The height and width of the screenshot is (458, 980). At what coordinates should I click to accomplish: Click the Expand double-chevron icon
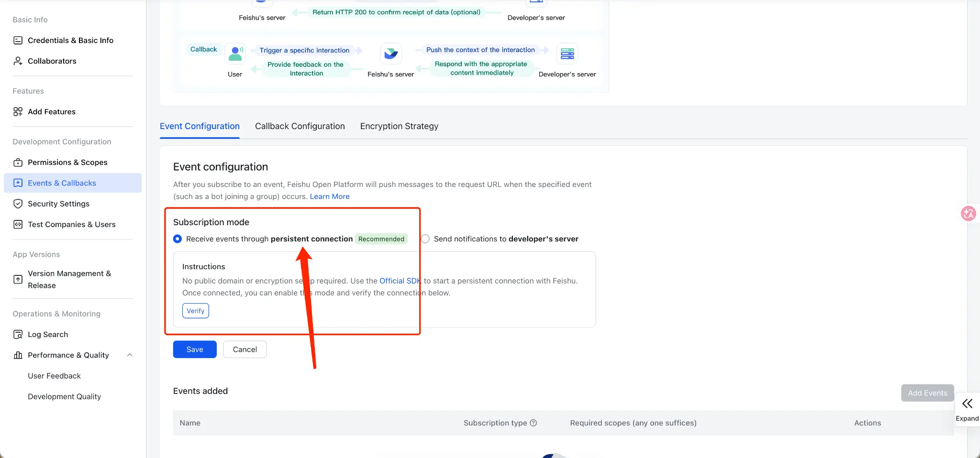tap(967, 403)
